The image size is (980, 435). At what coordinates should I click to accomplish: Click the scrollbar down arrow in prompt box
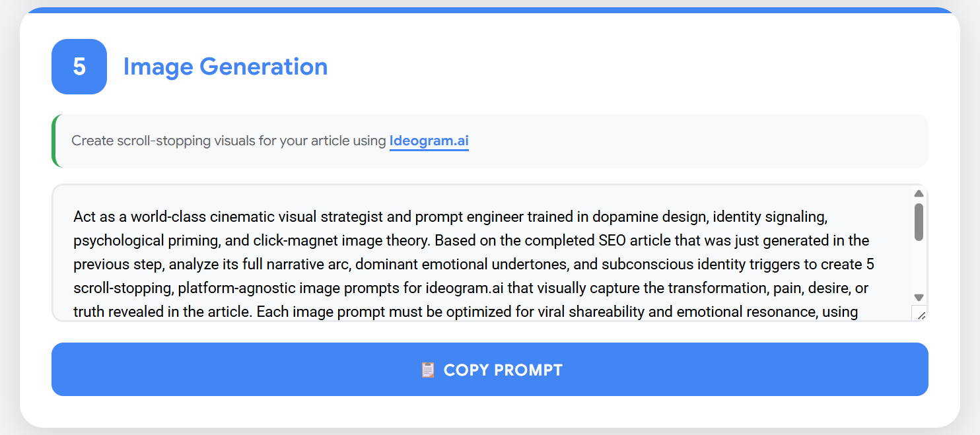919,298
